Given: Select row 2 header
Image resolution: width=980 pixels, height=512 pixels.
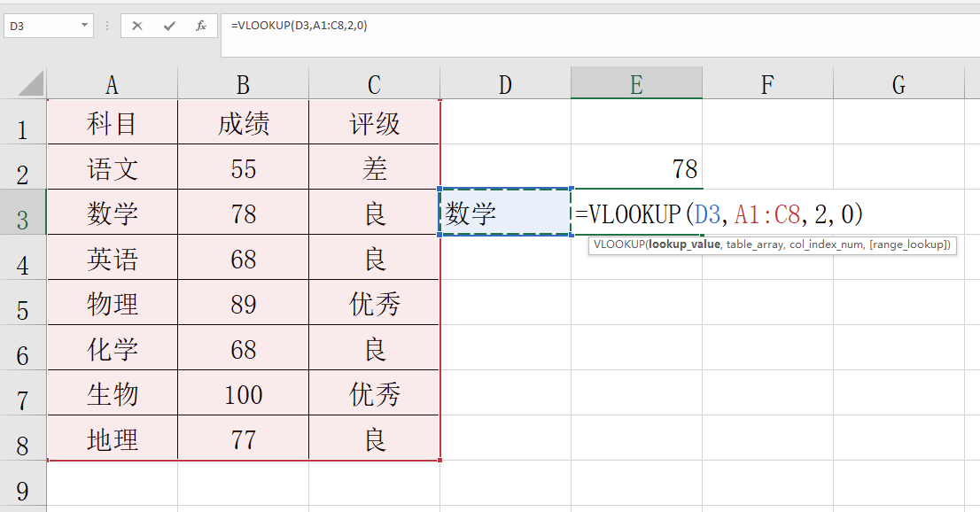Looking at the screenshot, I should [x=23, y=167].
